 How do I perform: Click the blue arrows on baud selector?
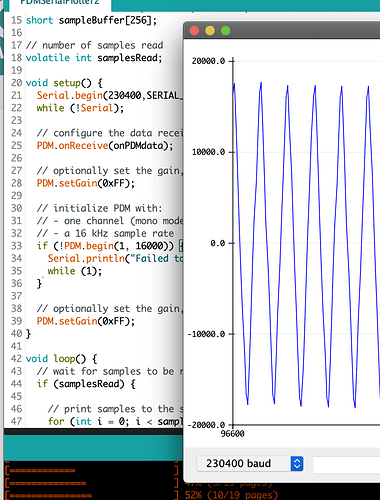tap(297, 463)
